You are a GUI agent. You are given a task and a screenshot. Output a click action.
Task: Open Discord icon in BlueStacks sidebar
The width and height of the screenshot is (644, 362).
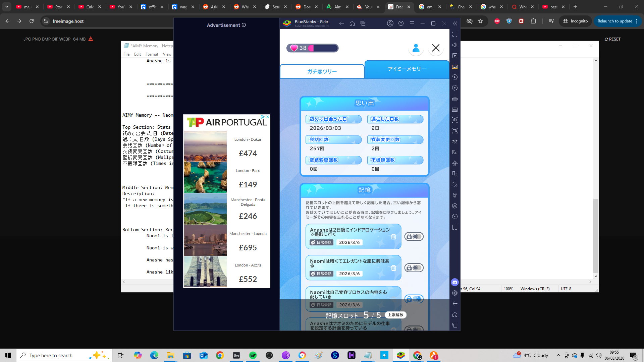pos(455,282)
